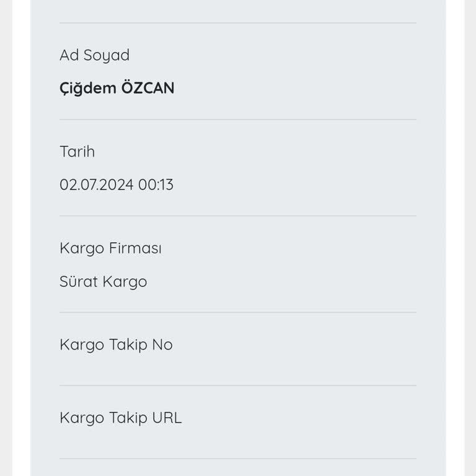Click the Ad Soyad field label
This screenshot has width=476, height=476.
[94, 55]
